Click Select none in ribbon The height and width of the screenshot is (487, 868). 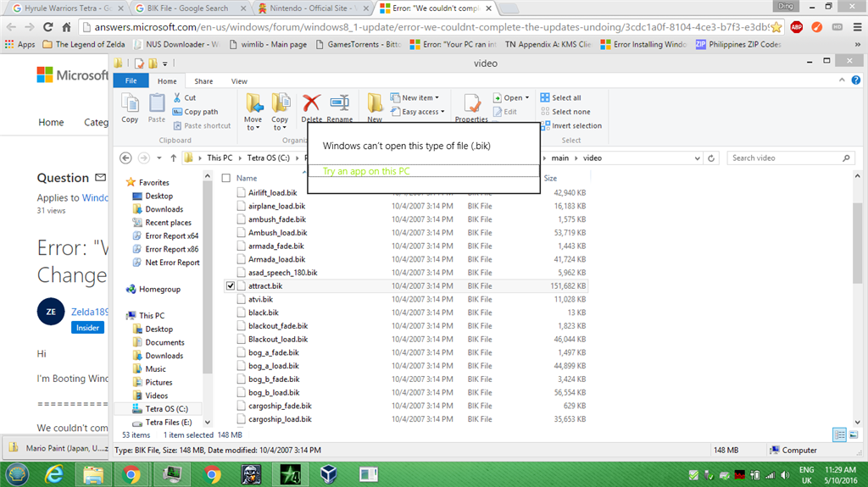(x=565, y=112)
